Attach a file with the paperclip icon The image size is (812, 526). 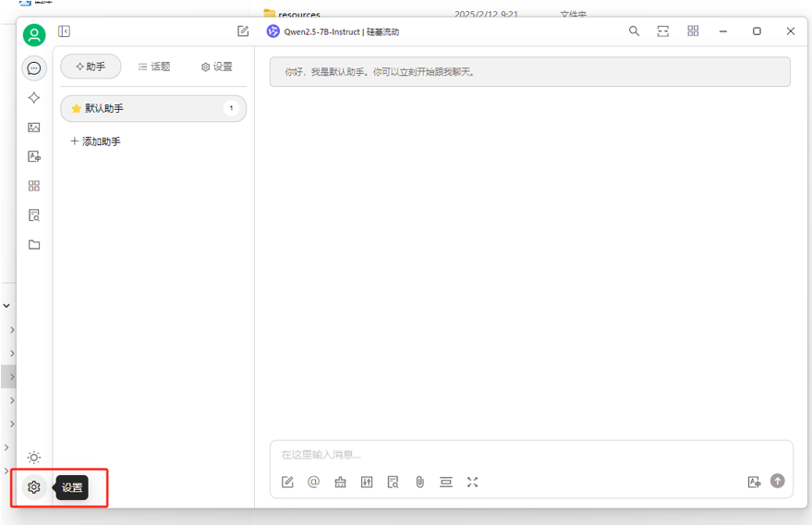tap(419, 482)
